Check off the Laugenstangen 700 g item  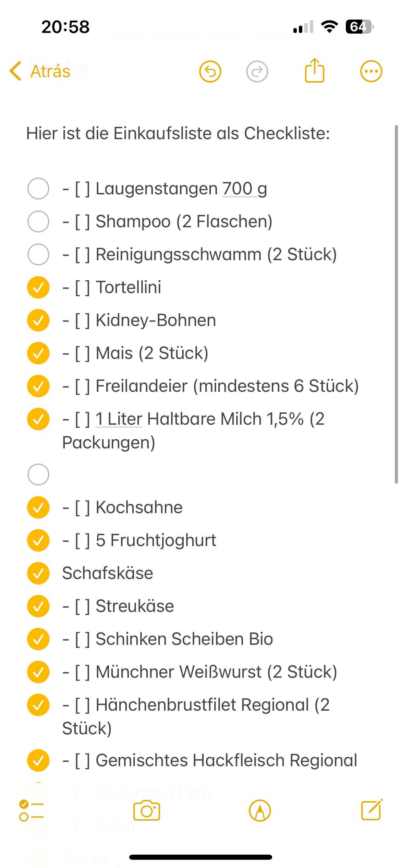click(x=38, y=189)
